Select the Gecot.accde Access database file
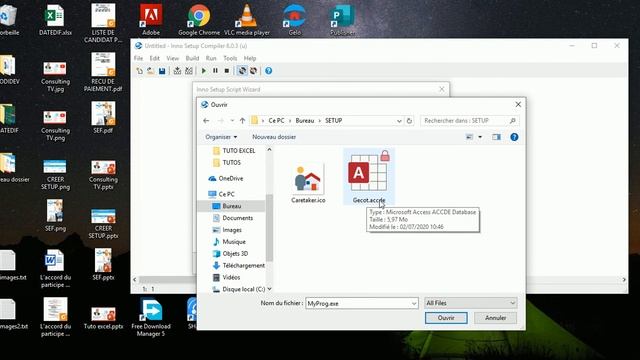The image size is (640, 360). (x=369, y=176)
